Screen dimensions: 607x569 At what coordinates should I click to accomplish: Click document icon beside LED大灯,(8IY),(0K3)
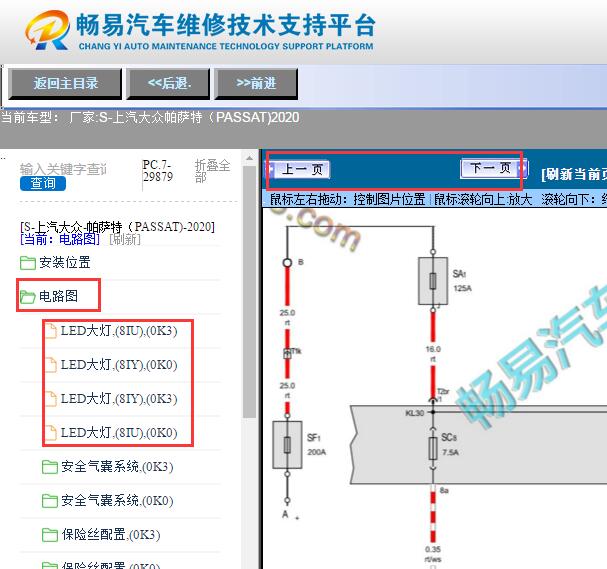[51, 399]
